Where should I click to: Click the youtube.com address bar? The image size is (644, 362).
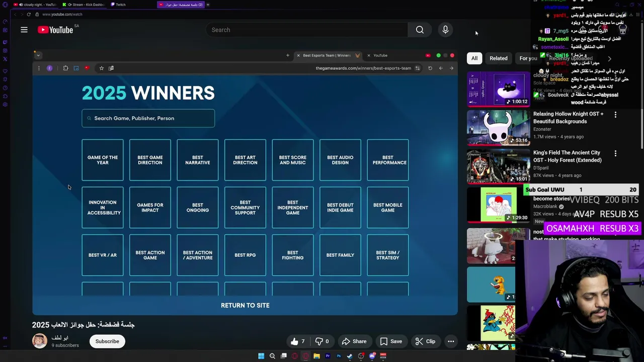click(62, 14)
